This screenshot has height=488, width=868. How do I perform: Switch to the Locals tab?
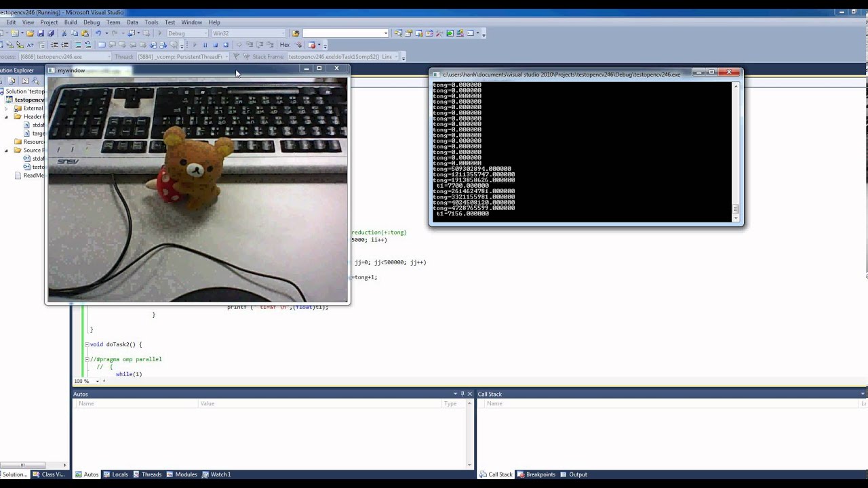(x=115, y=474)
